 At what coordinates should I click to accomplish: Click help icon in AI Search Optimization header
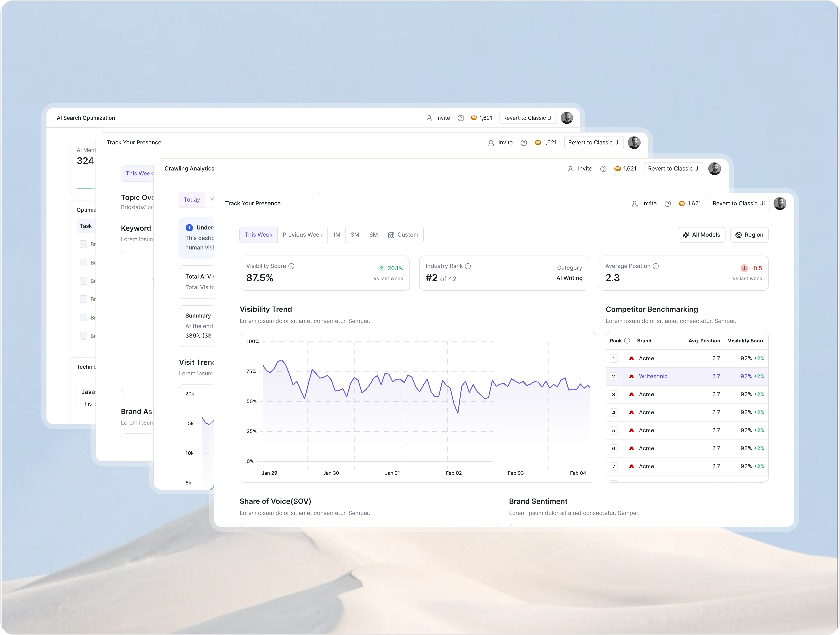[460, 118]
